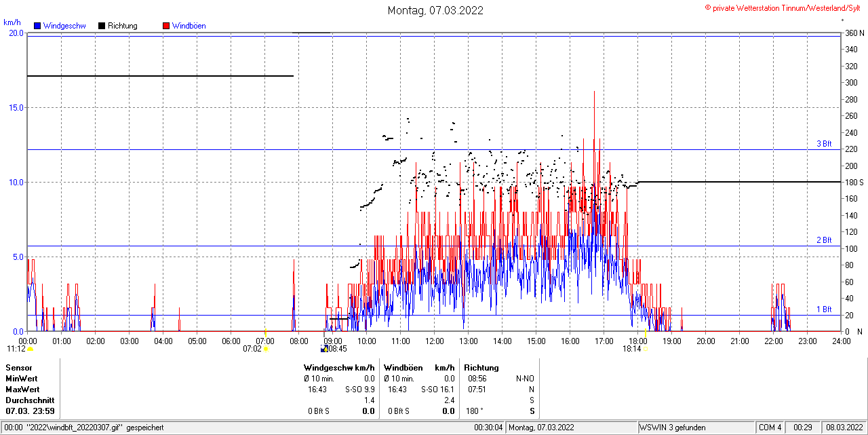Screen dimensions: 868x435
Task: Click the Windgeschw km/h column header
Action: coord(339,368)
